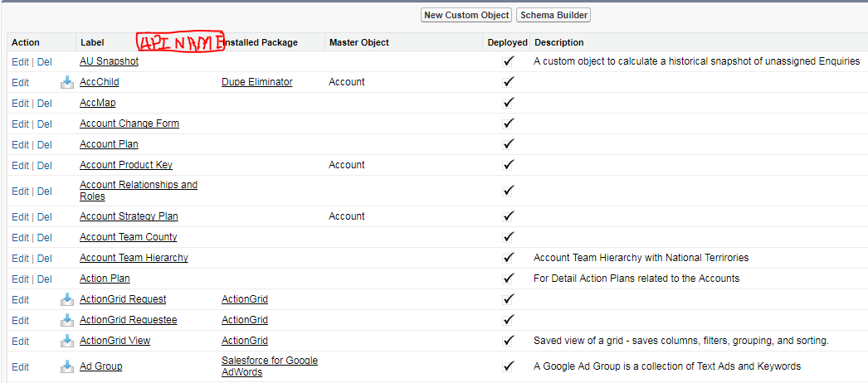Open the Account Product Key link
Screen dimensions: 868x383
(125, 165)
